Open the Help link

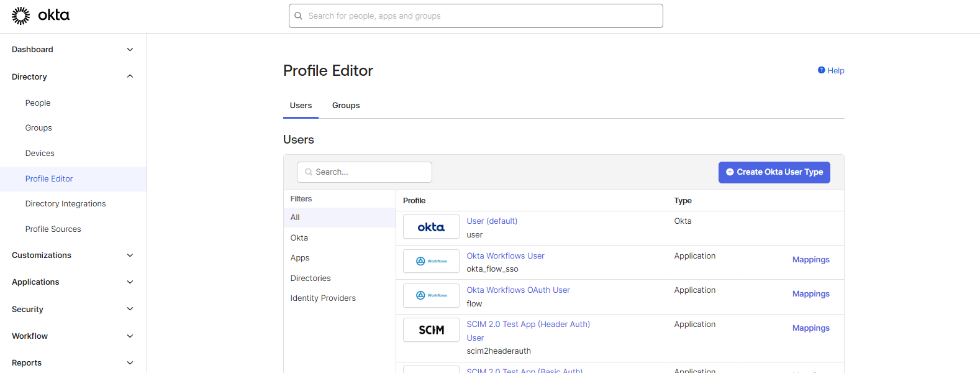point(836,71)
